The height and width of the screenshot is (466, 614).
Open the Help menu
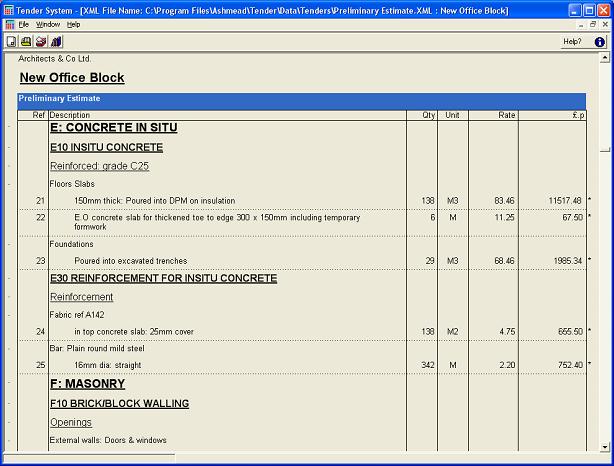(73, 24)
